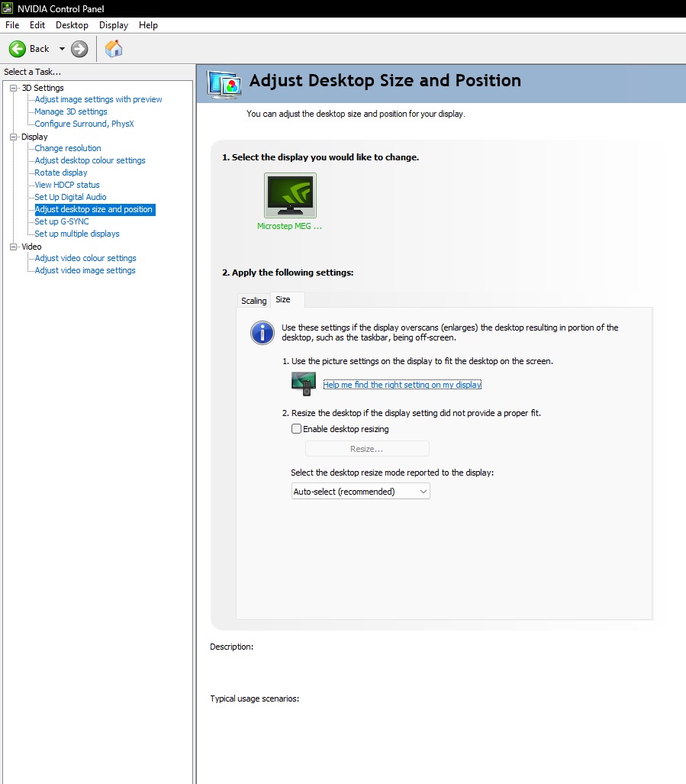Click the Adjust Desktop Size header icon
686x784 pixels.
pos(224,83)
